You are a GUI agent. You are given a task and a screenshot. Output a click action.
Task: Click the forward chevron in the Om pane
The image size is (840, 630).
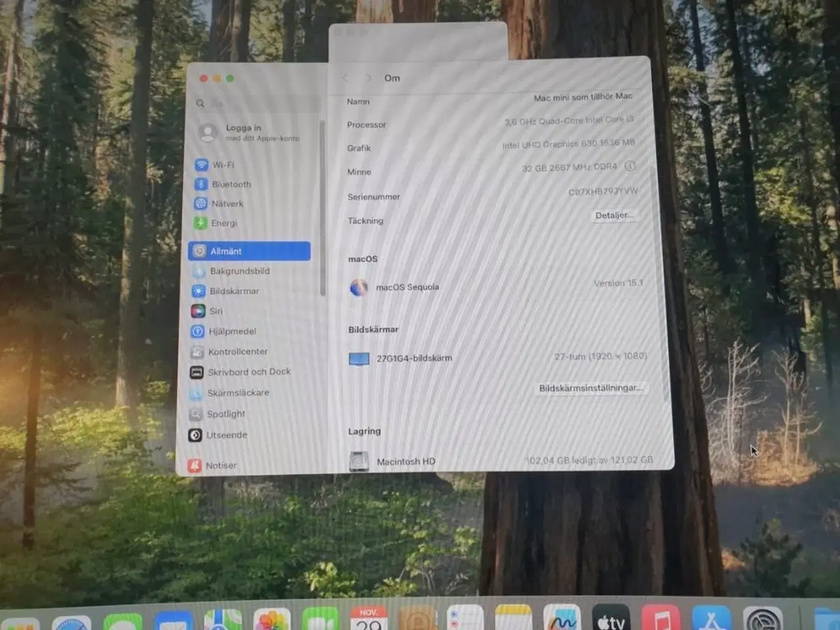click(368, 77)
